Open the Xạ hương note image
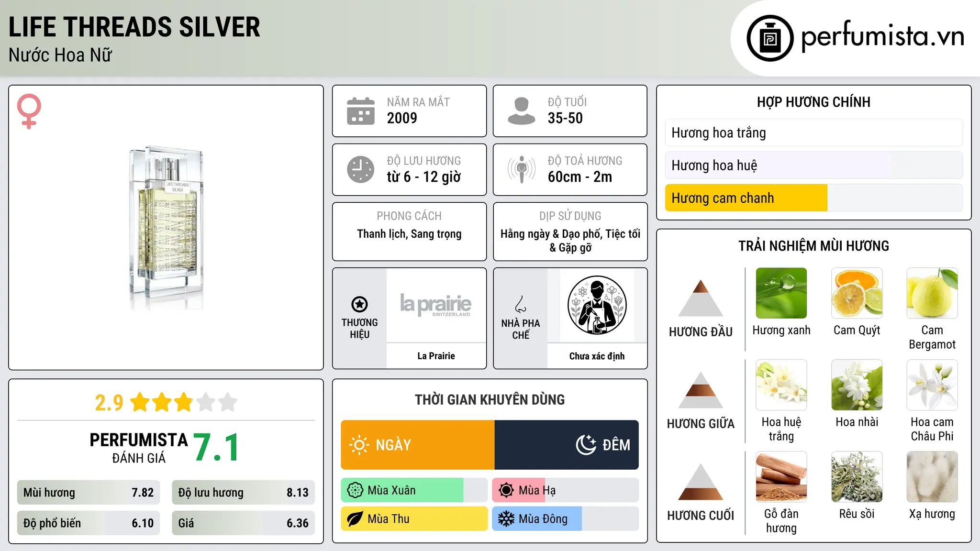This screenshot has height=551, width=980. [x=932, y=477]
